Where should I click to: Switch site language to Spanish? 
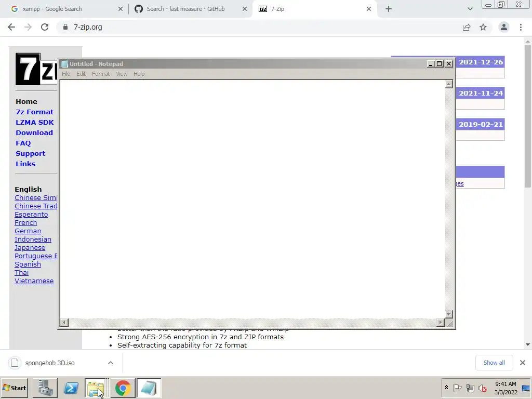coord(28,264)
